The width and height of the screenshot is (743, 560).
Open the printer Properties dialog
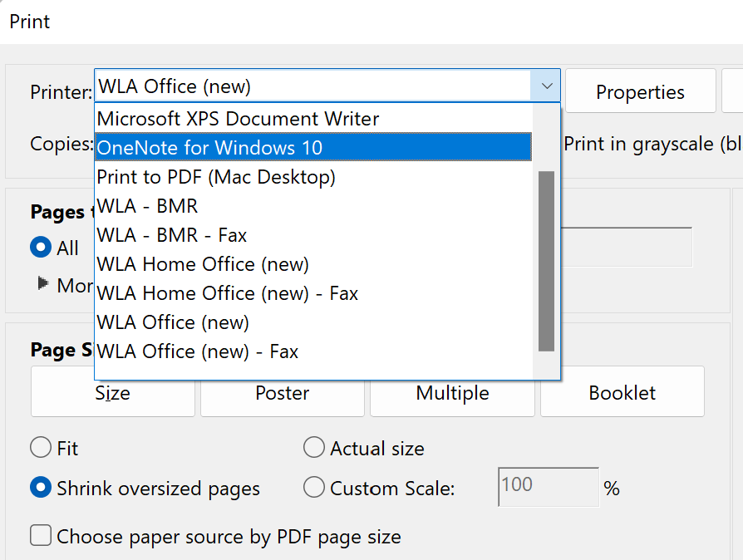(x=640, y=91)
